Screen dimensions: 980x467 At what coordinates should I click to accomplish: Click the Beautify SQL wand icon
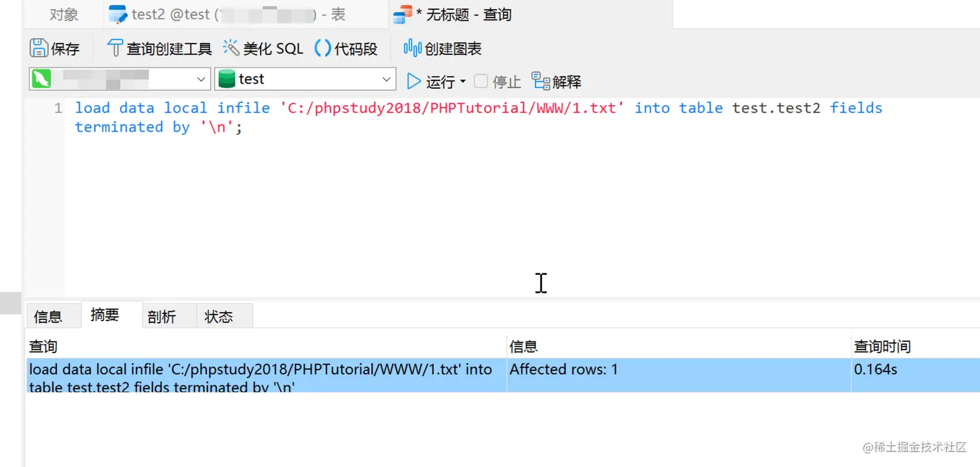click(231, 47)
